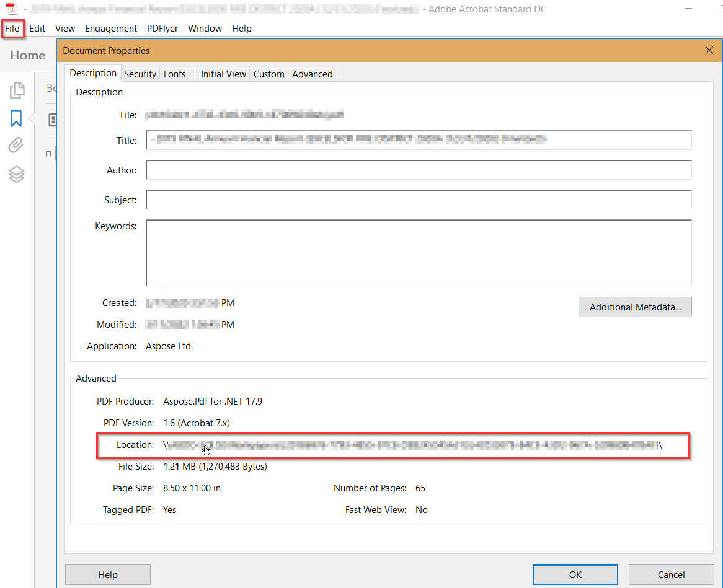Viewport: 723px width, 588px height.
Task: Click the blurred Created date value
Action: pyautogui.click(x=190, y=303)
